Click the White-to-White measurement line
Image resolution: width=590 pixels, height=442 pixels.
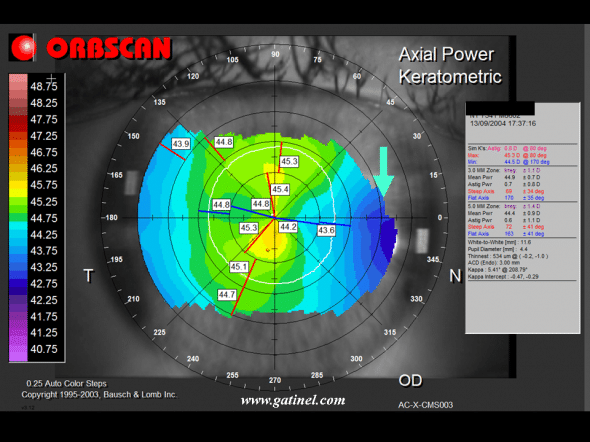499,242
